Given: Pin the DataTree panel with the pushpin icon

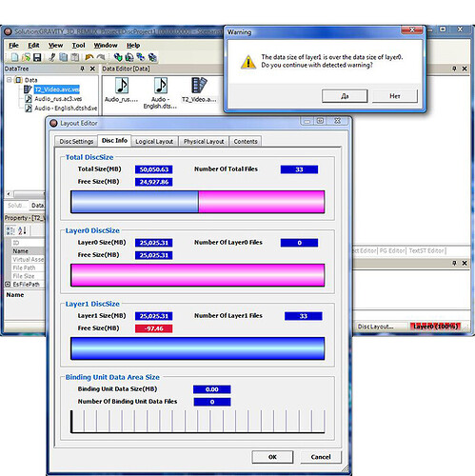Looking at the screenshot, I should [83, 69].
